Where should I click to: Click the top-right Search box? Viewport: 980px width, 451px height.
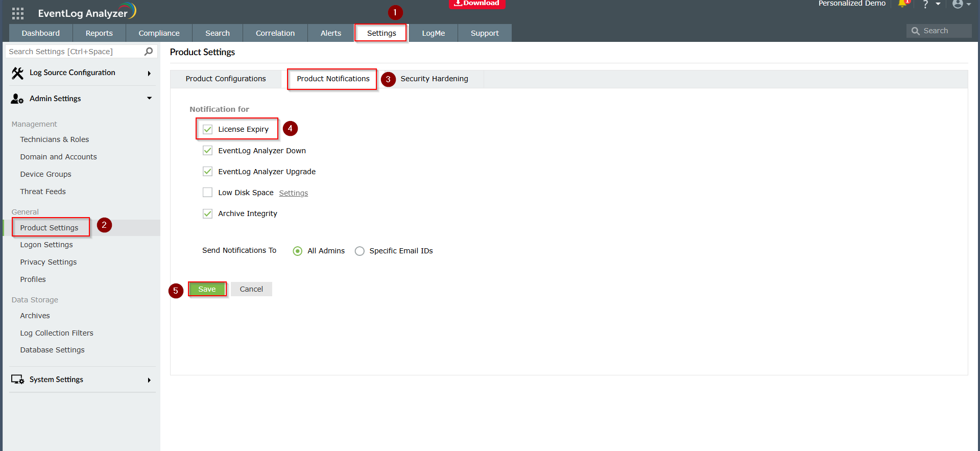tap(939, 31)
